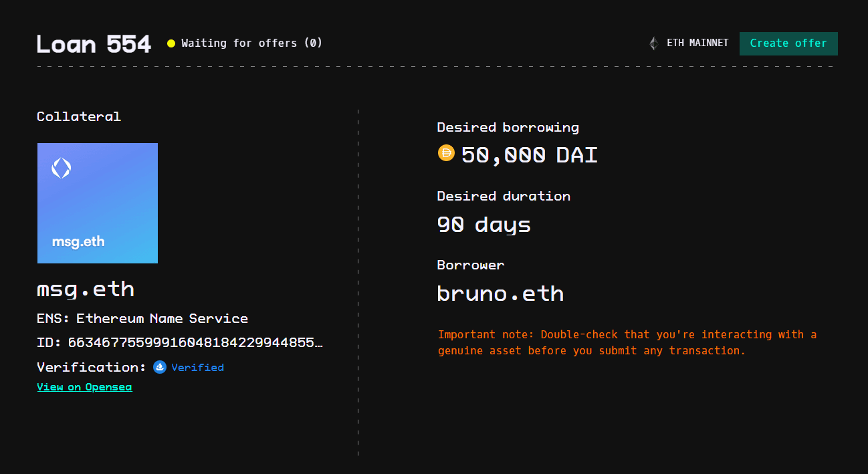Screen dimensions: 868x474
Task: Click the Verification: label
Action: tap(92, 367)
